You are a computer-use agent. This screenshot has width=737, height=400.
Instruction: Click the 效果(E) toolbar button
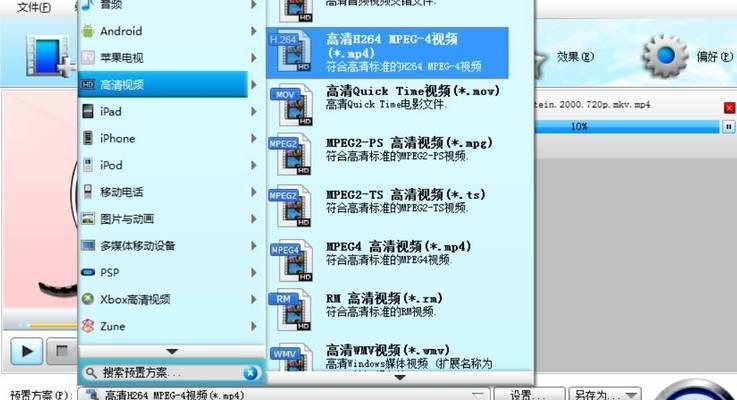[x=575, y=57]
